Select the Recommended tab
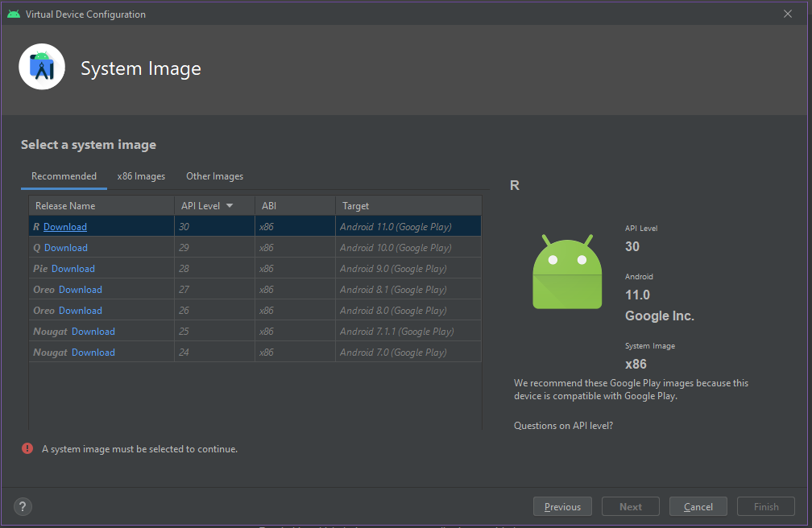This screenshot has width=812, height=528. pos(64,176)
